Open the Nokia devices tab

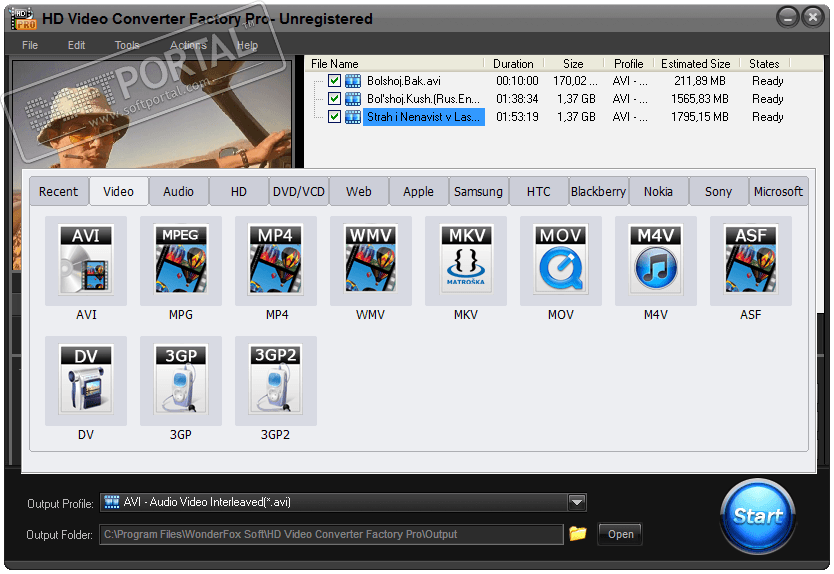coord(658,192)
